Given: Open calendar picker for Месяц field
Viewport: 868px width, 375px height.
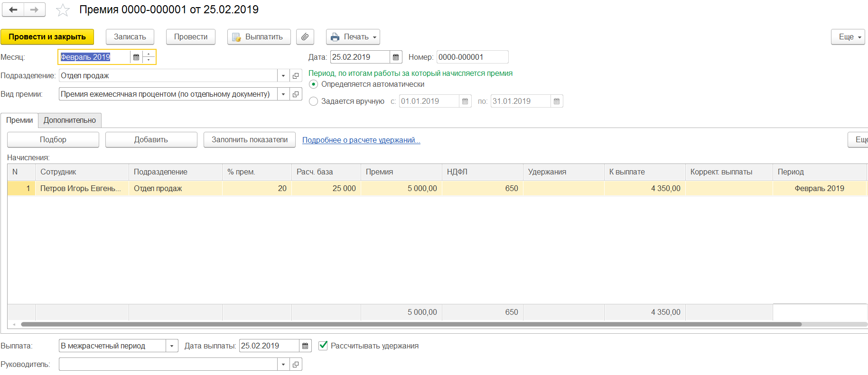Looking at the screenshot, I should coord(136,57).
